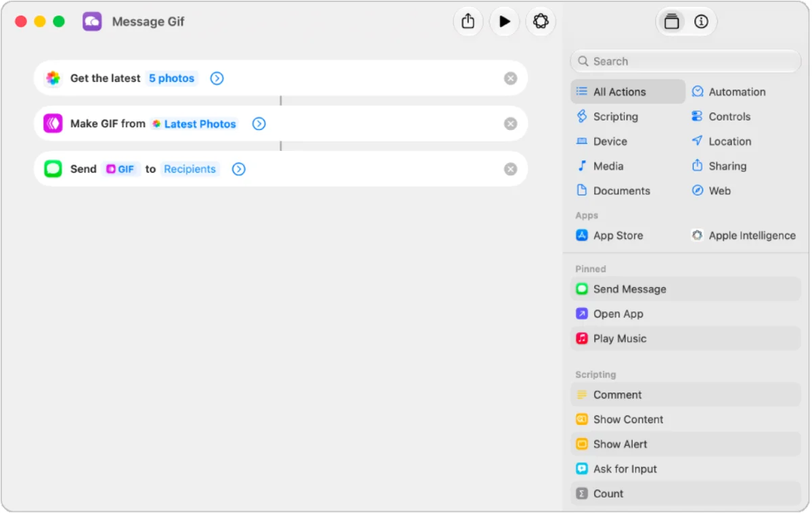Open the Web category
The height and width of the screenshot is (513, 812).
coord(710,191)
